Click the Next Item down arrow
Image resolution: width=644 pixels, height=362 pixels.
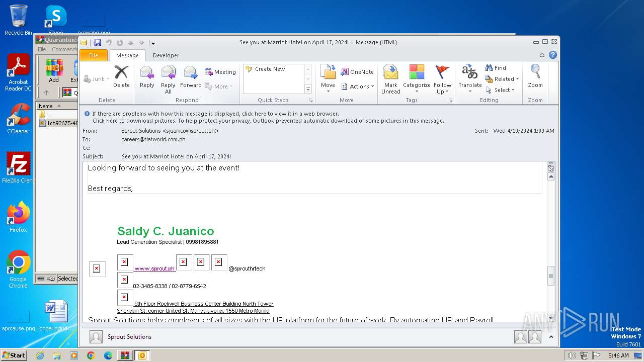(141, 43)
